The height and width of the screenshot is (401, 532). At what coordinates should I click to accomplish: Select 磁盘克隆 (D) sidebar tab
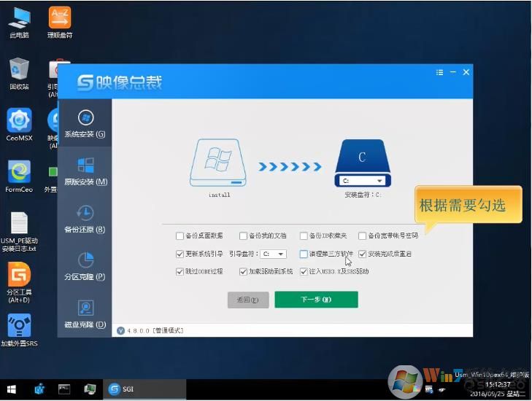point(85,314)
